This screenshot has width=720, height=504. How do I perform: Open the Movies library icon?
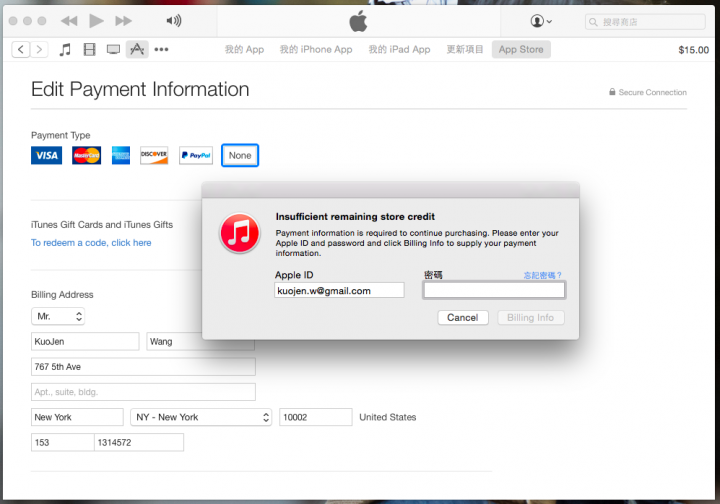(x=90, y=49)
